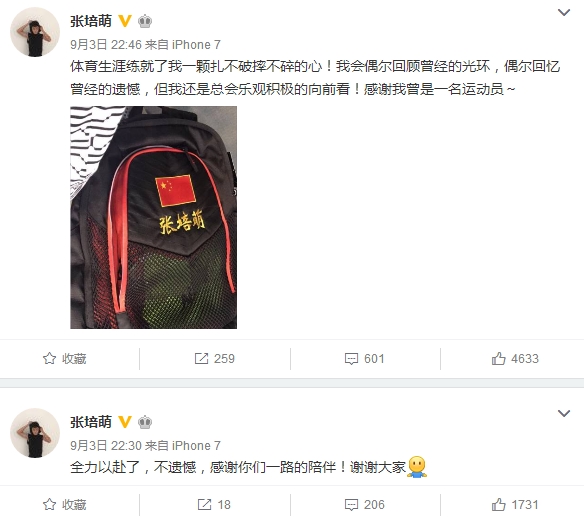
Task: Click the crown membership icon on first post
Action: 145,21
